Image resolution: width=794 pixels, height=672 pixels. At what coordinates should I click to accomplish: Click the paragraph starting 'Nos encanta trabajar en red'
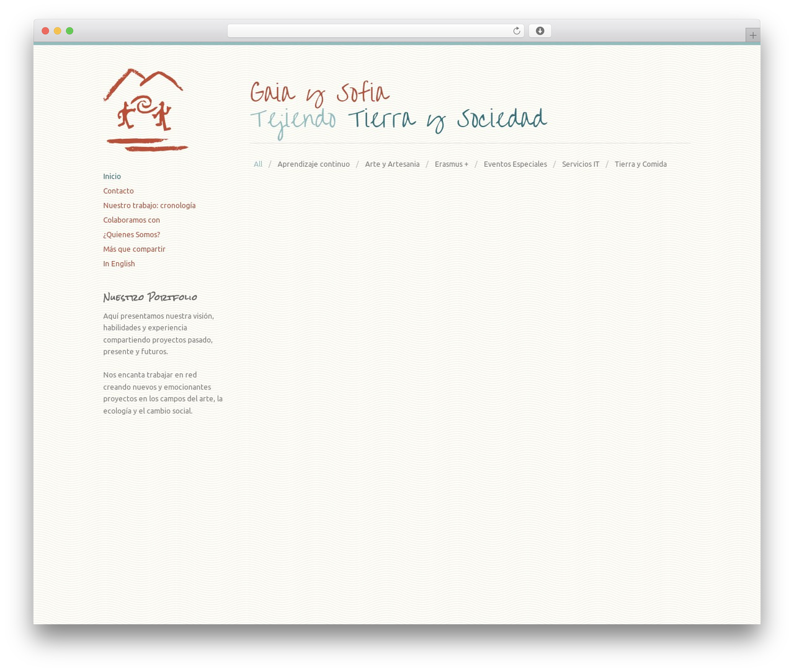(163, 392)
